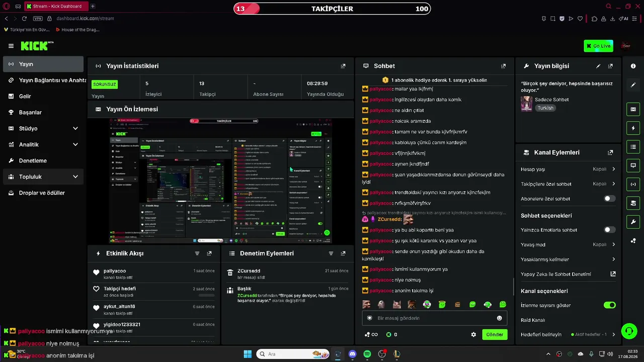Toggle Abonelere özel sohbet switch
The image size is (644, 362).
pos(609,199)
